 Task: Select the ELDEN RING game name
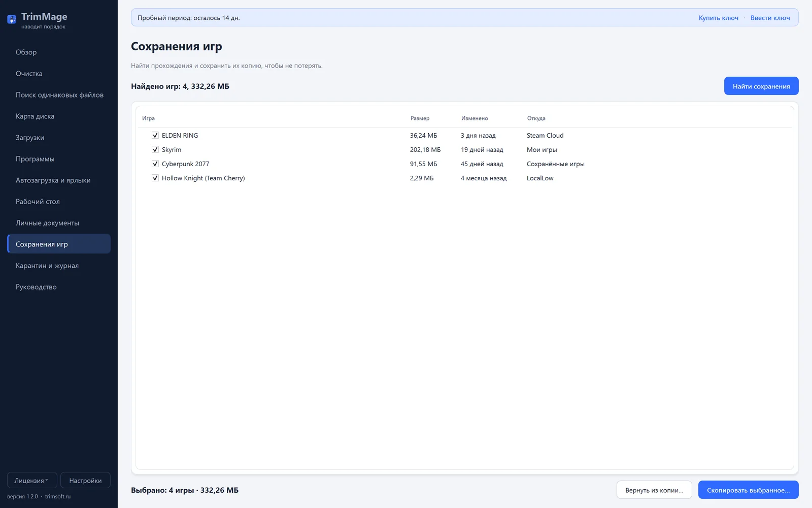(180, 136)
